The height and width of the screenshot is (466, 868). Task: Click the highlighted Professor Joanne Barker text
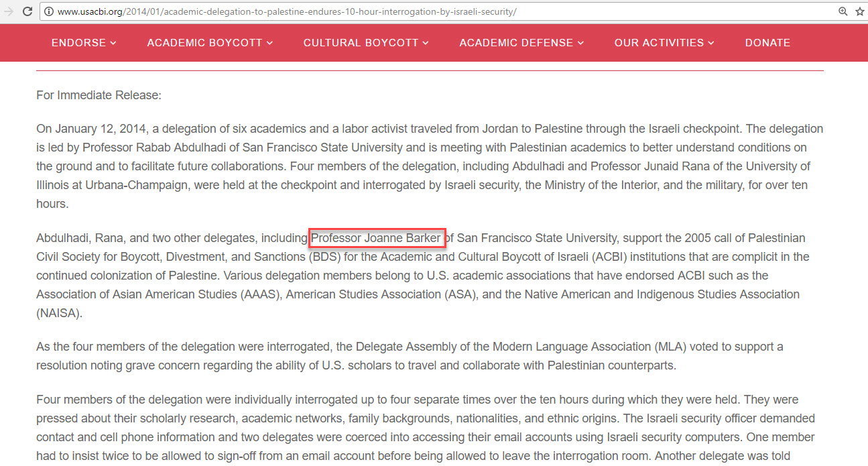click(377, 238)
